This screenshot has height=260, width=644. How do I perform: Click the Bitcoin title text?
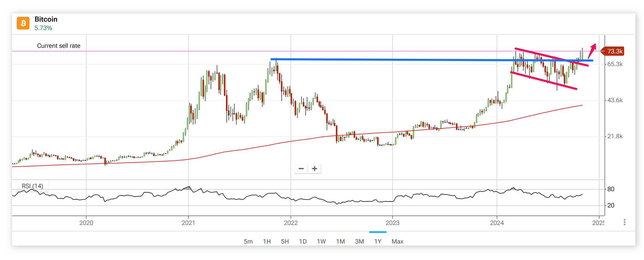(x=46, y=19)
